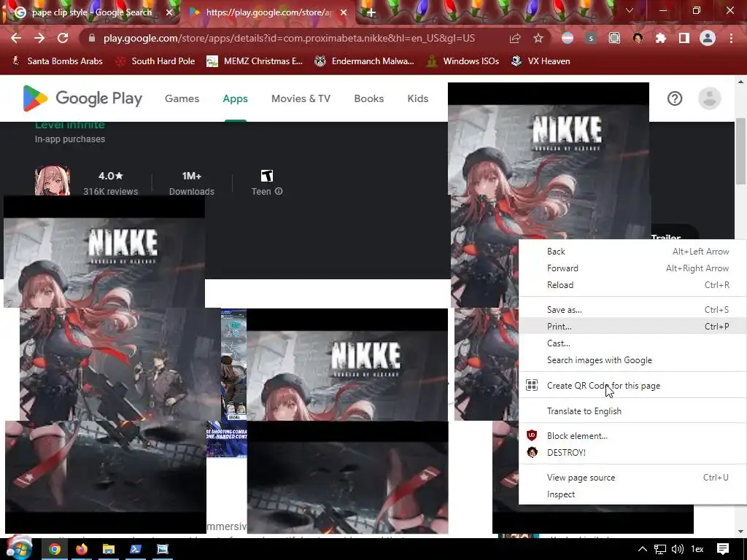
Task: Open the gray 'S' extension icon
Action: coord(591,38)
